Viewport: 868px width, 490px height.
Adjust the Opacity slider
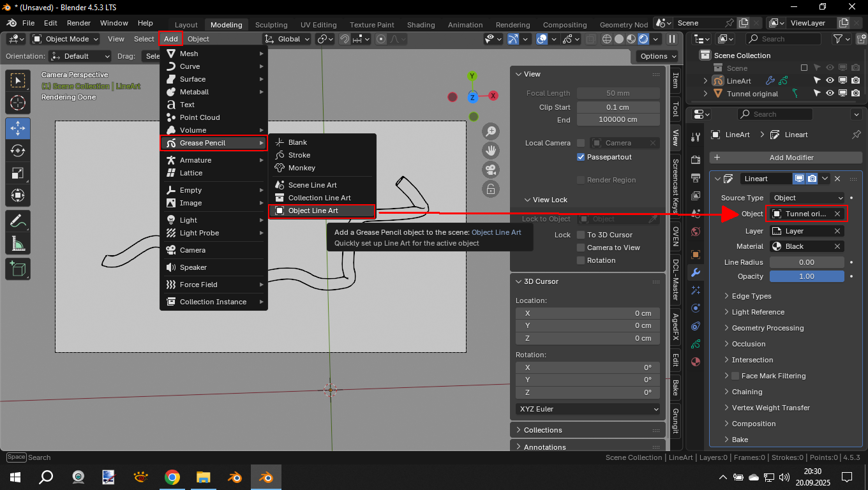[x=807, y=276]
